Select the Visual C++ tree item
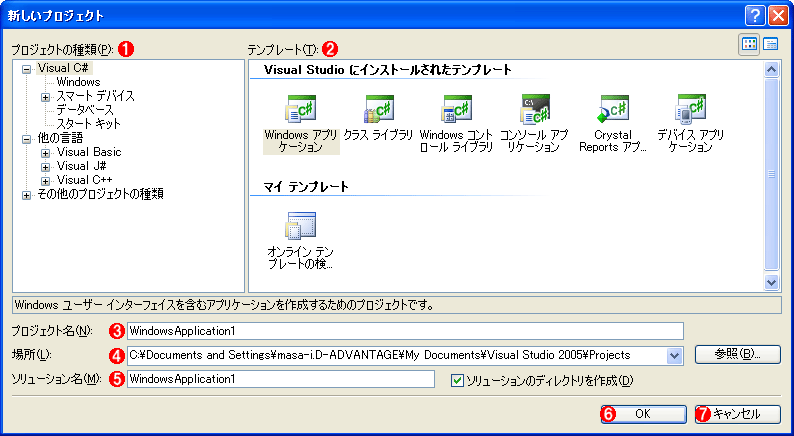Image resolution: width=794 pixels, height=436 pixels. click(x=85, y=180)
